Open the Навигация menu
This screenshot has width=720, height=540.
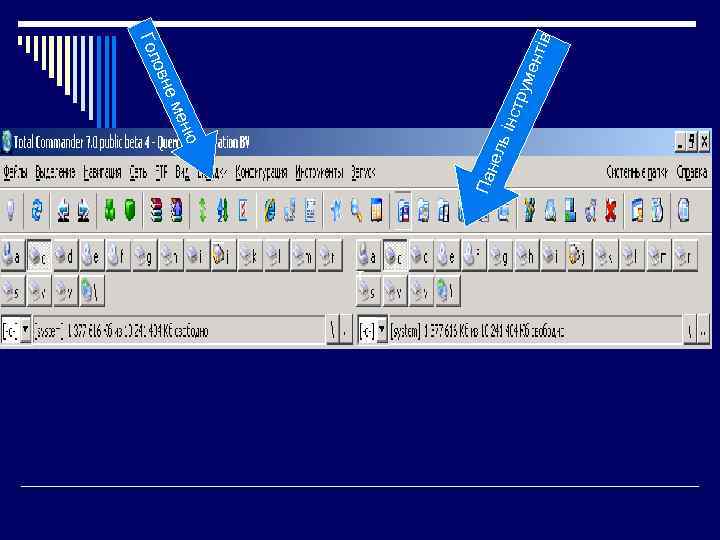click(x=102, y=172)
